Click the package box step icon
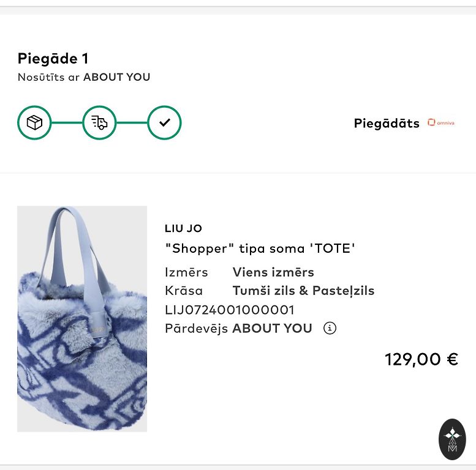476x470 pixels. (x=34, y=122)
